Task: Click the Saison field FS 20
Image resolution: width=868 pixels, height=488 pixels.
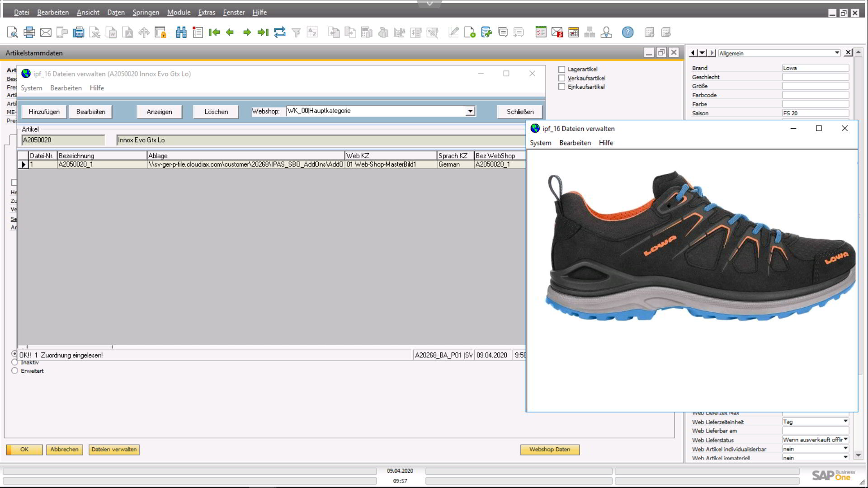Action: coord(816,113)
